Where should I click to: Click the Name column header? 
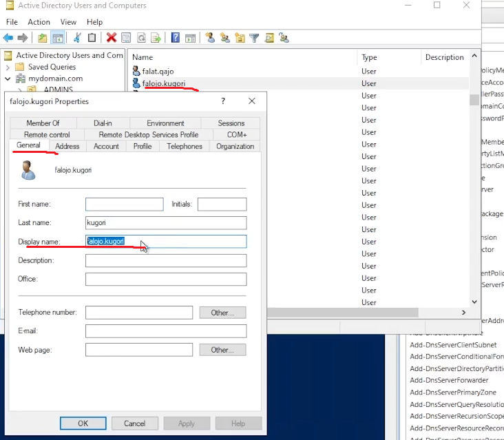(x=242, y=57)
